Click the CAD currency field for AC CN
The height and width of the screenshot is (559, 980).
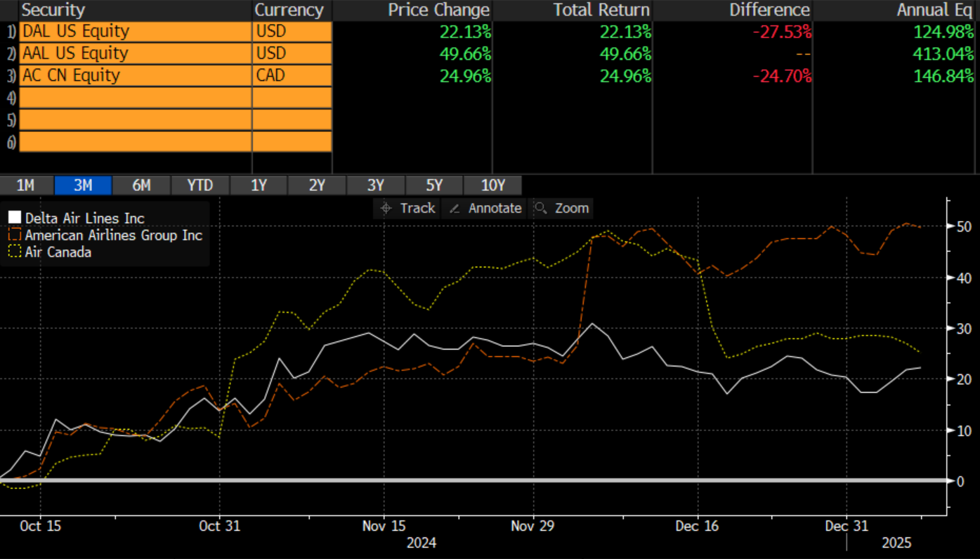292,75
